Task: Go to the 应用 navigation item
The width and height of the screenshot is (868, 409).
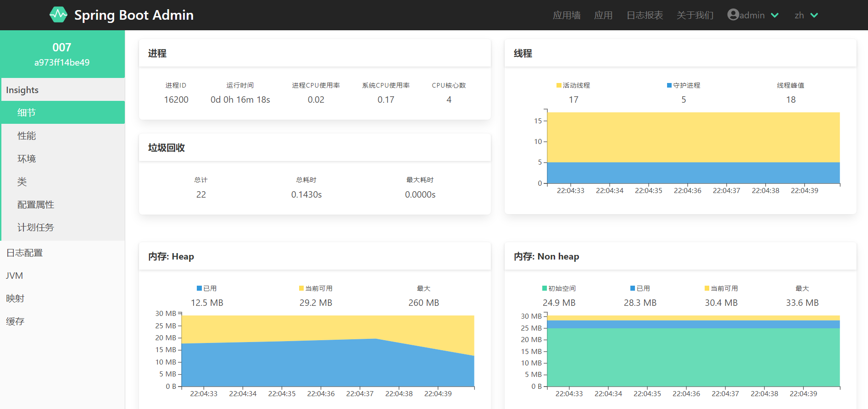Action: point(603,15)
